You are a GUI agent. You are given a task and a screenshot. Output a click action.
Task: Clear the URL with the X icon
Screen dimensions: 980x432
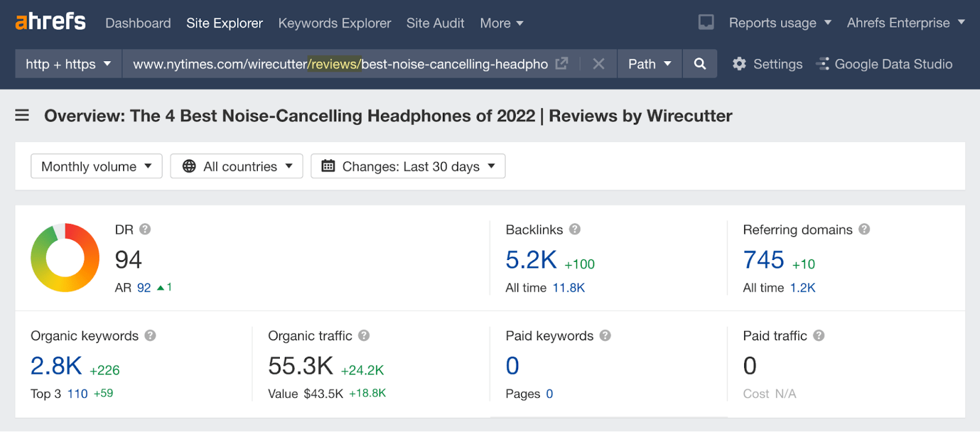[598, 64]
